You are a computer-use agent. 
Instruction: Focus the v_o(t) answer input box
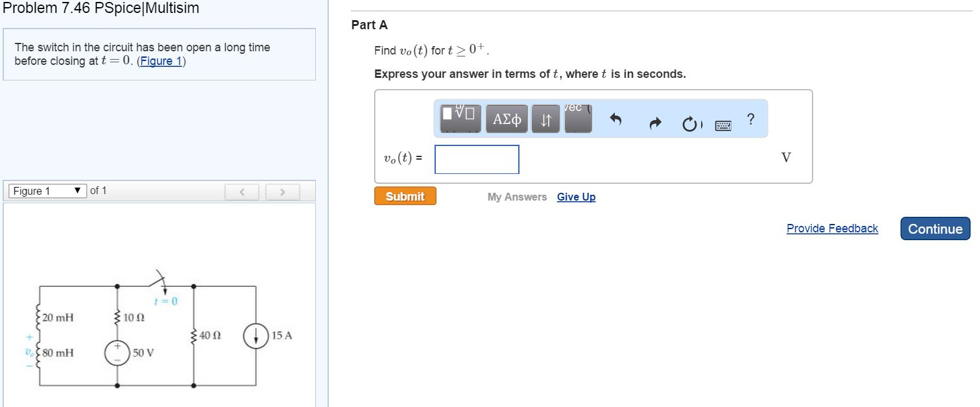[477, 159]
